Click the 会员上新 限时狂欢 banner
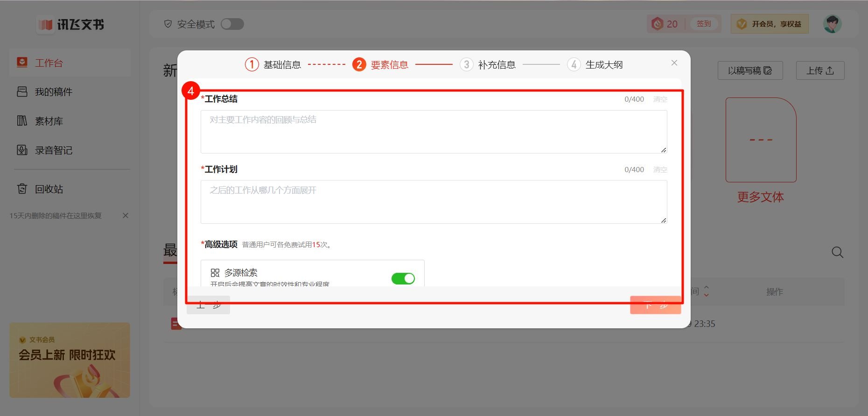Viewport: 868px width, 416px height. click(x=70, y=360)
